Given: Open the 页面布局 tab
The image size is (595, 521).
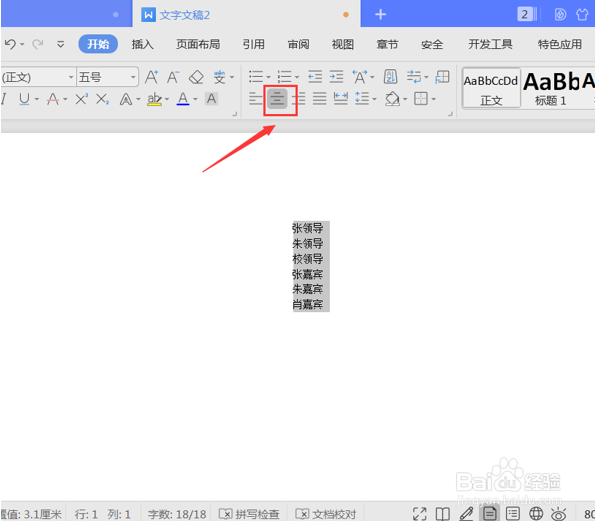Looking at the screenshot, I should (x=198, y=44).
